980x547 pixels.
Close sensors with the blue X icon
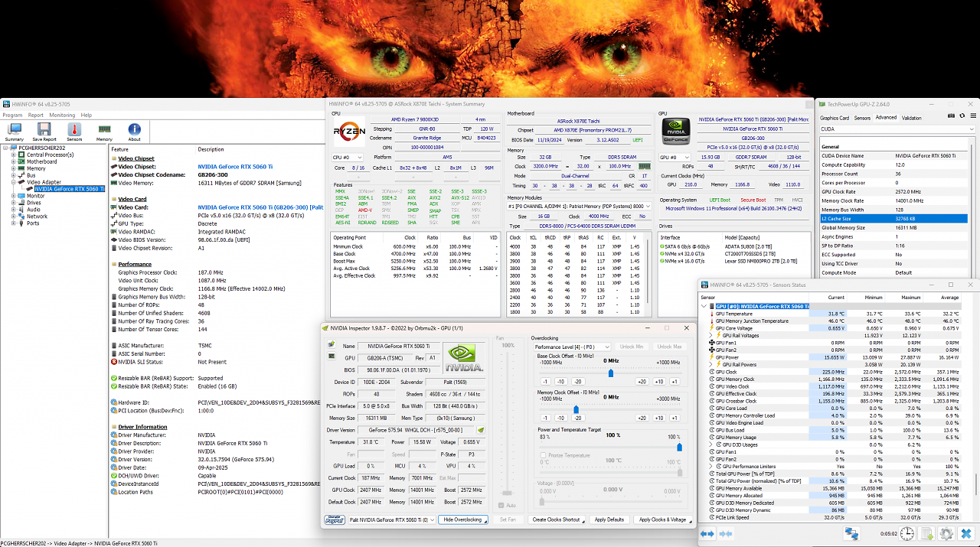(x=966, y=533)
